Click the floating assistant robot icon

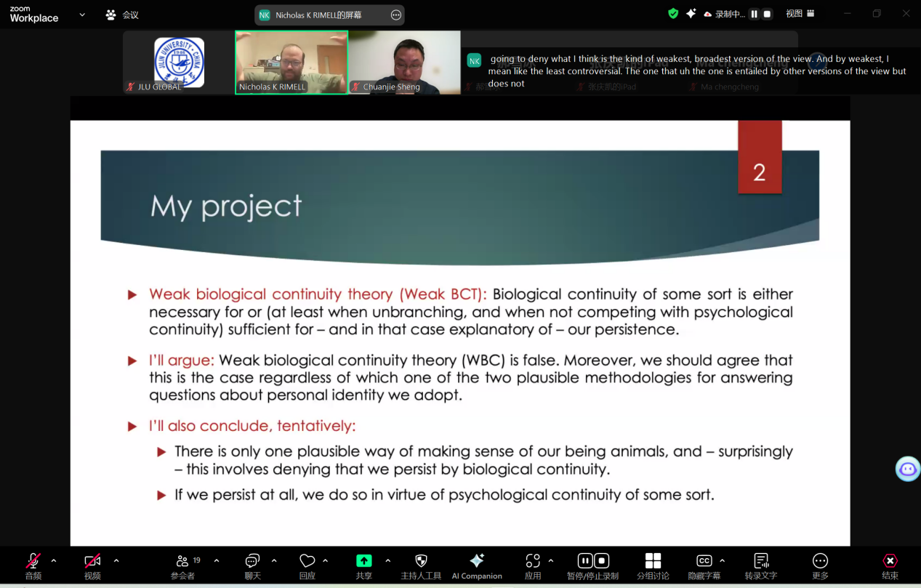click(x=908, y=469)
